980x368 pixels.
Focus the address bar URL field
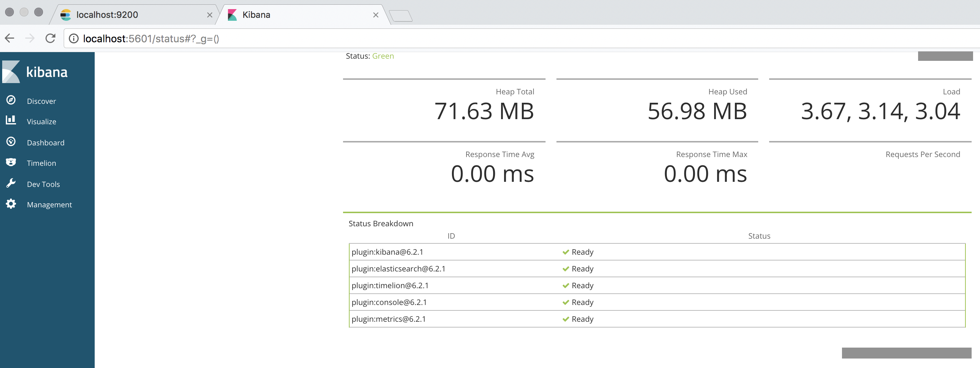coord(521,38)
